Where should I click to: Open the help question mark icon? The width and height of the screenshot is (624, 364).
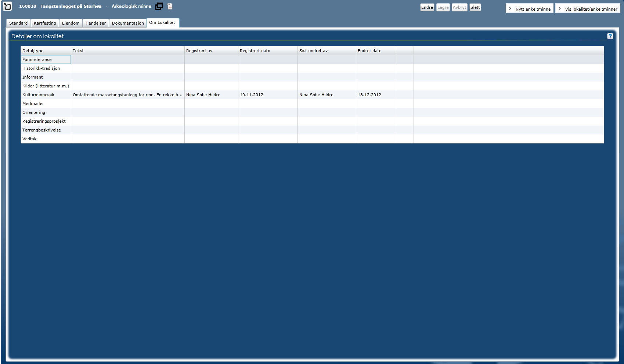[x=610, y=36]
